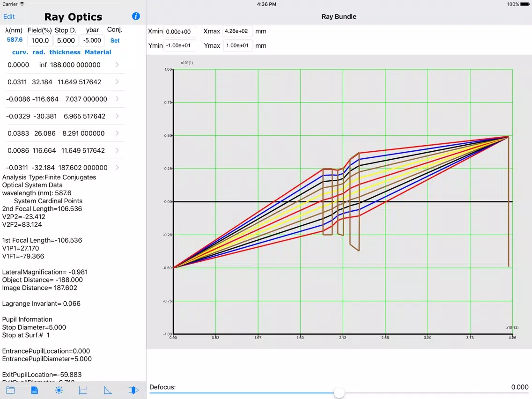Tap the Material column header

point(98,52)
